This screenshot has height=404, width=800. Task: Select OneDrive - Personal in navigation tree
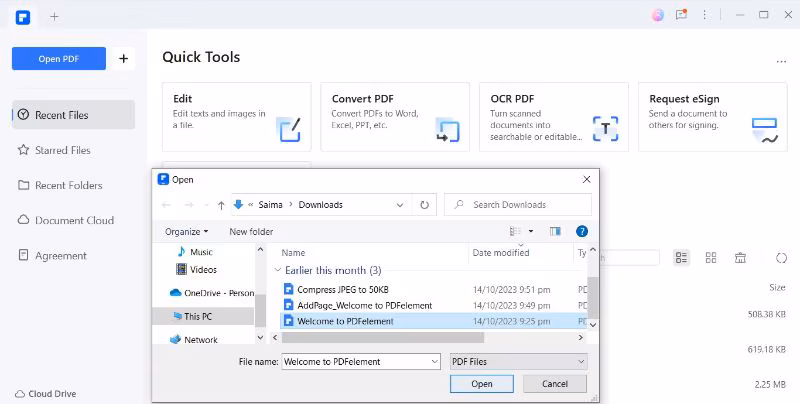point(212,293)
